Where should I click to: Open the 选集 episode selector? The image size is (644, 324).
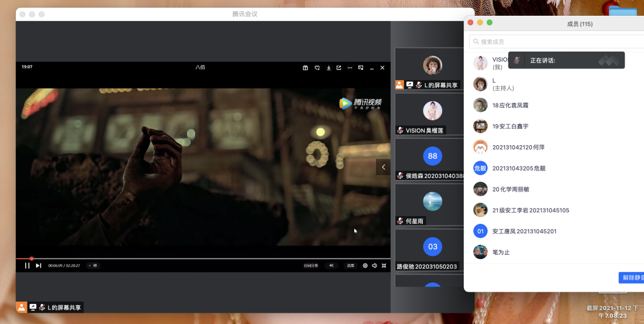(x=350, y=265)
